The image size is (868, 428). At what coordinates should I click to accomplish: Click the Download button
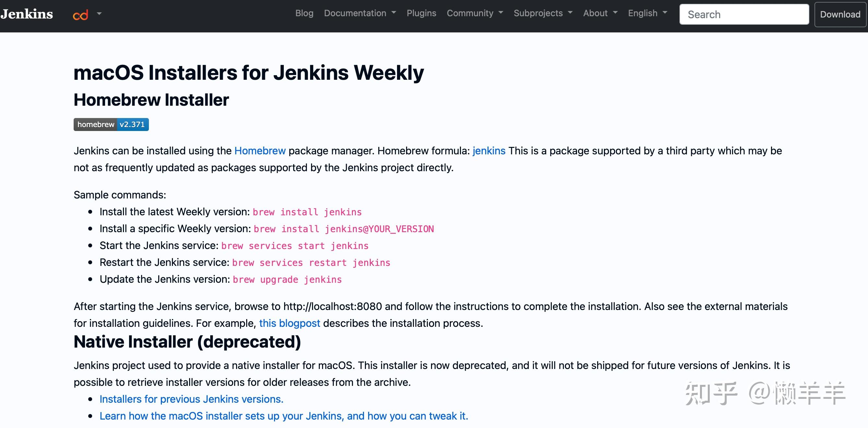[x=840, y=14]
